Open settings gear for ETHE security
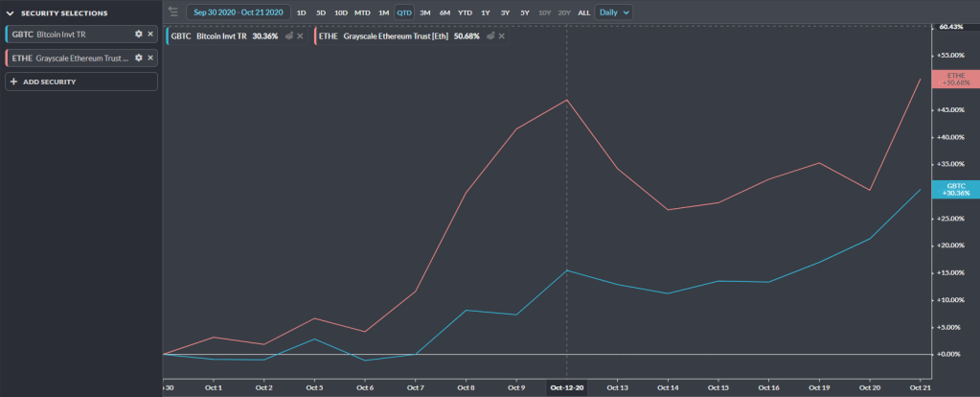The image size is (980, 397). coord(139,58)
